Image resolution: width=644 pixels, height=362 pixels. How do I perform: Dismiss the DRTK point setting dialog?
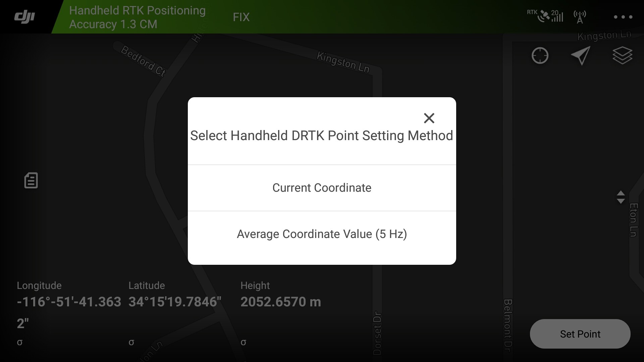tap(429, 118)
